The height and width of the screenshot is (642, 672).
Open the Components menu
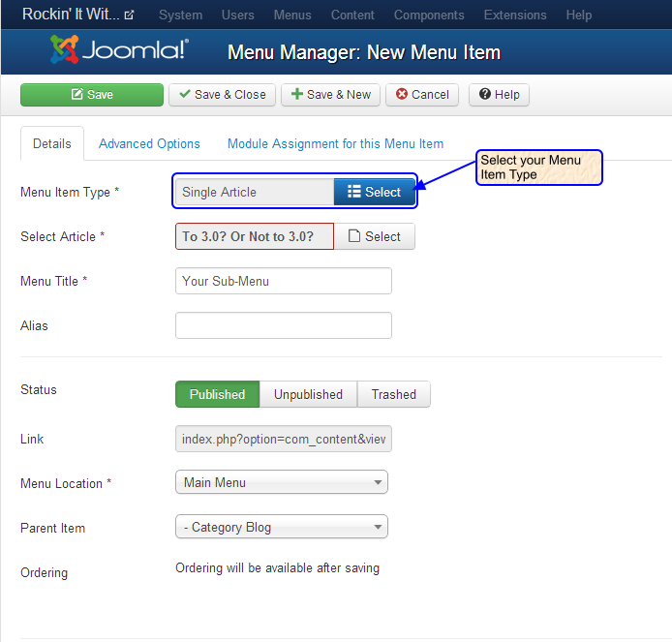pyautogui.click(x=429, y=15)
